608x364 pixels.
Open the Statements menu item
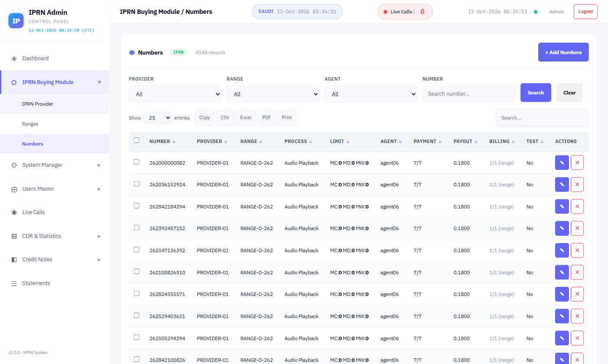(55, 283)
